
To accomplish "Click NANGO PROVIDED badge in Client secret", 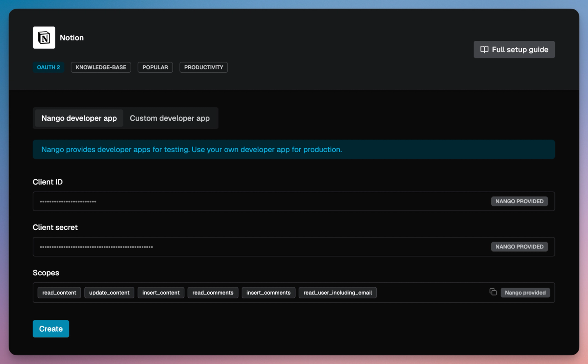I will (x=519, y=246).
